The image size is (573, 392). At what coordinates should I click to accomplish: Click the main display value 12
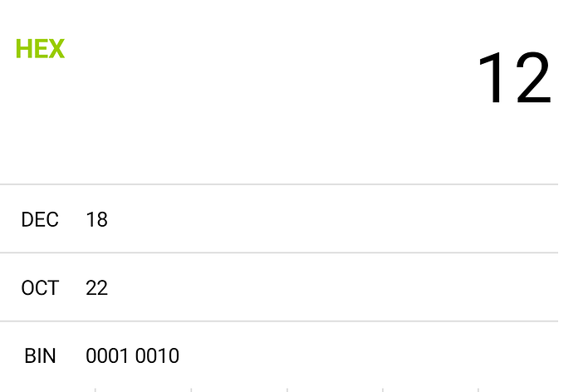(515, 78)
